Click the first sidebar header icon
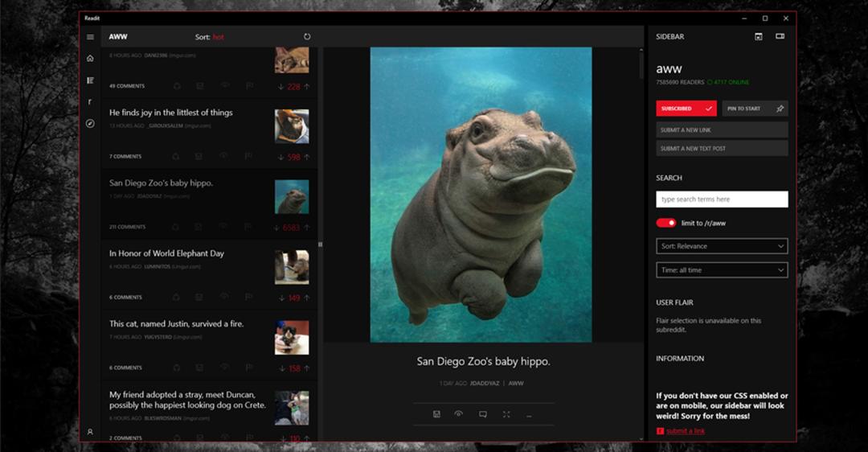Viewport: 868px width, 452px height. pyautogui.click(x=759, y=36)
